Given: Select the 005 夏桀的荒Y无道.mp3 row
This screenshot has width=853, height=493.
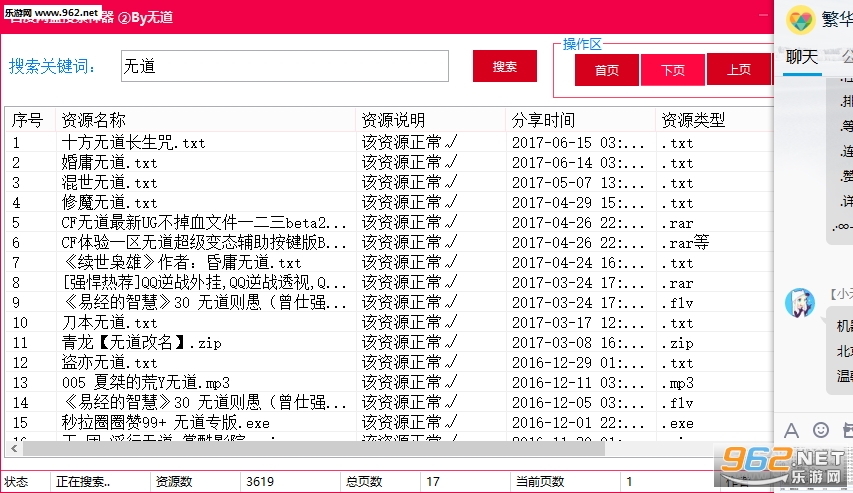Looking at the screenshot, I should (x=146, y=383).
